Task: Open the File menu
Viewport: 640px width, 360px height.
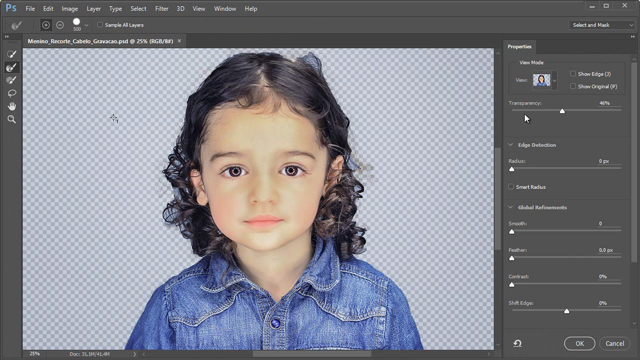Action: pos(30,9)
